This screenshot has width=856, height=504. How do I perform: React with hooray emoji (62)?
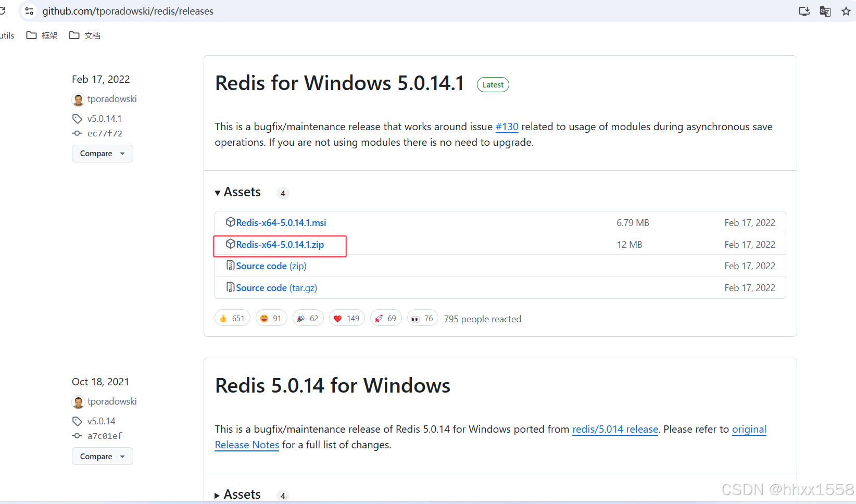tap(308, 318)
